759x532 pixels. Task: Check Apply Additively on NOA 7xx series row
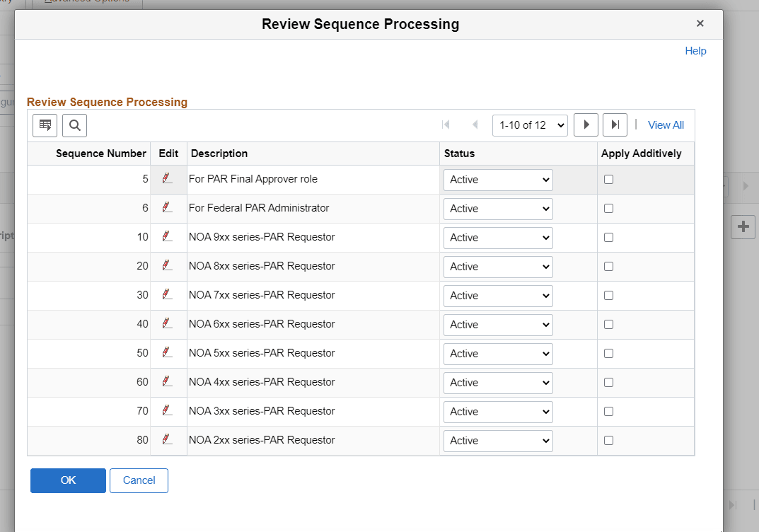608,295
